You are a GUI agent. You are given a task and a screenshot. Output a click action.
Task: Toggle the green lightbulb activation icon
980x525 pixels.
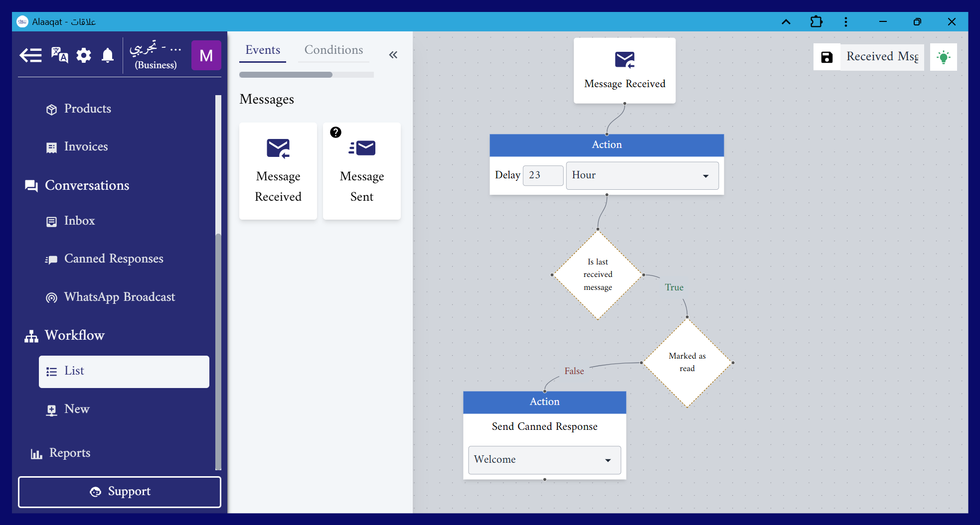(943, 57)
